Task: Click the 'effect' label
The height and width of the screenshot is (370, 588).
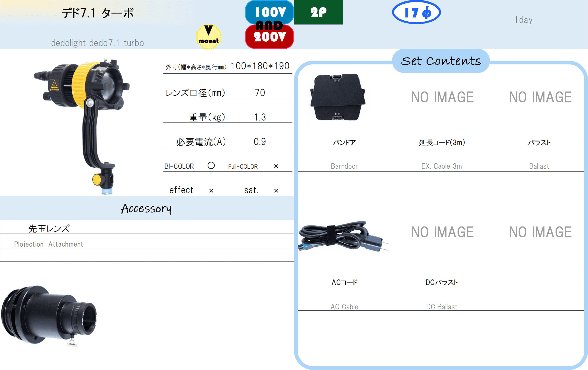Action: pos(181,190)
